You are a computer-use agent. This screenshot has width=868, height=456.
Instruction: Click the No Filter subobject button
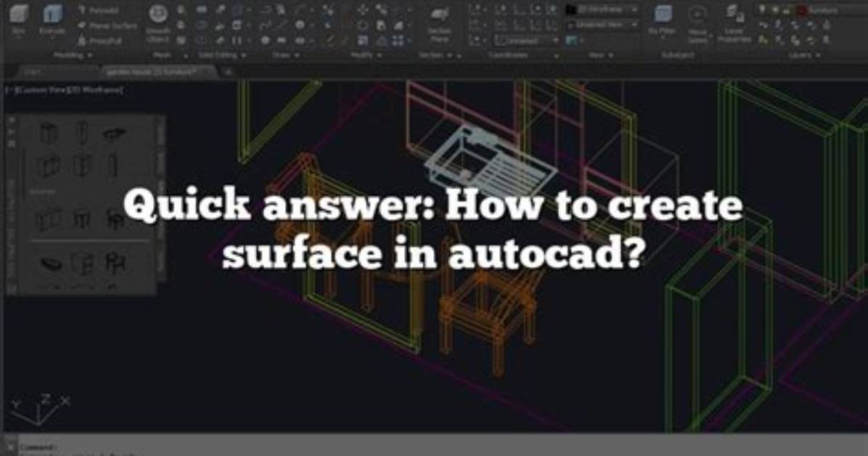click(x=662, y=21)
